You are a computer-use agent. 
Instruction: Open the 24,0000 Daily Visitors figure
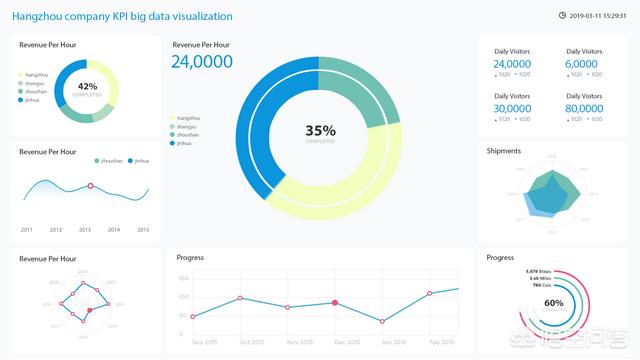[x=512, y=64]
